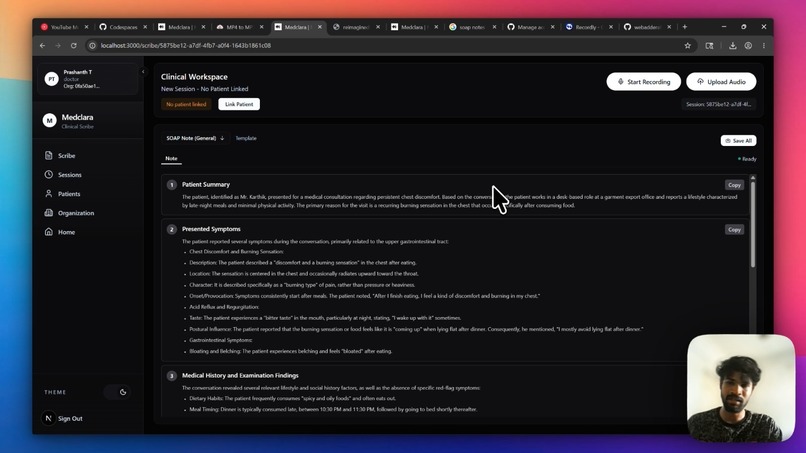The width and height of the screenshot is (806, 453).
Task: Click the site information icon
Action: (x=92, y=46)
